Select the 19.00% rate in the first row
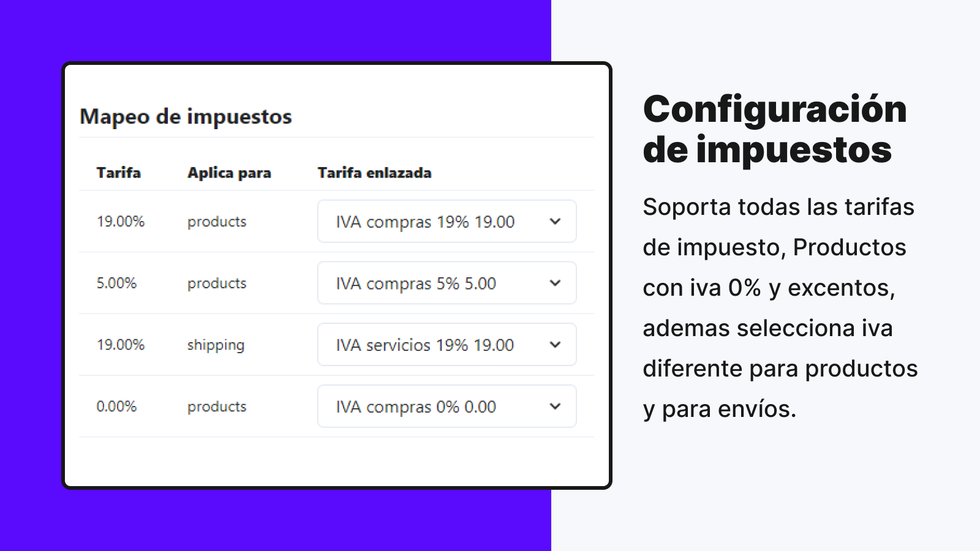 click(121, 222)
